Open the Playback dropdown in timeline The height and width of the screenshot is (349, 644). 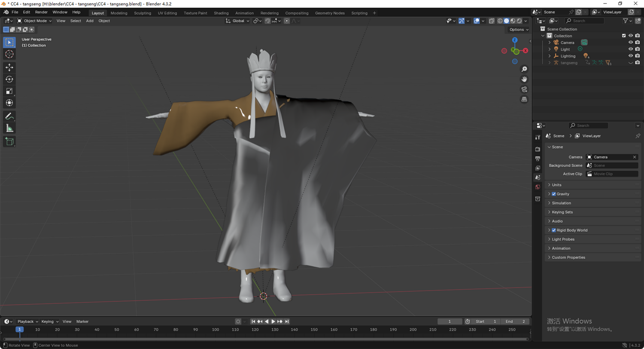click(27, 321)
